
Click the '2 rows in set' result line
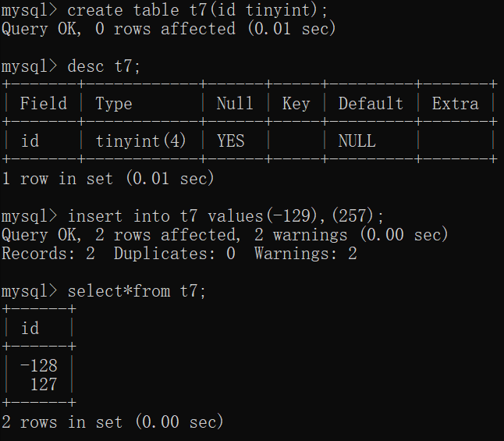point(112,422)
